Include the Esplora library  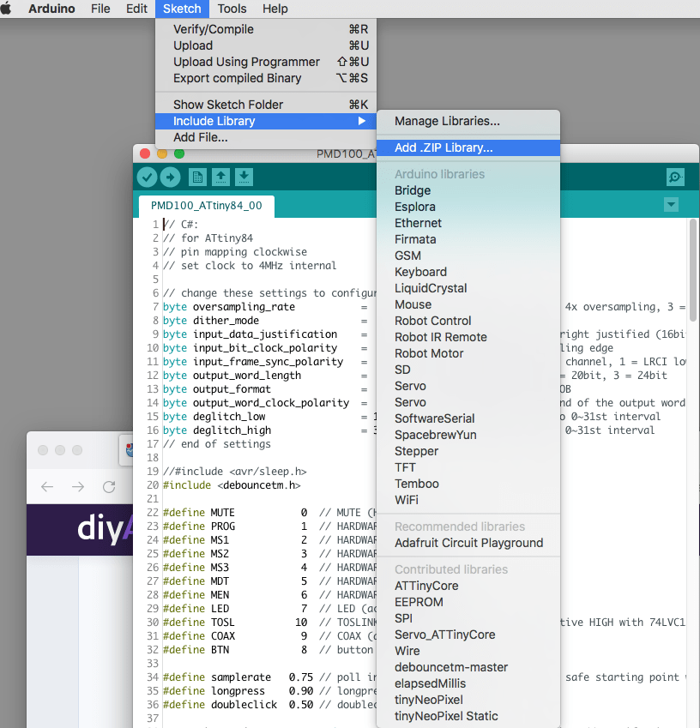[x=468, y=207]
